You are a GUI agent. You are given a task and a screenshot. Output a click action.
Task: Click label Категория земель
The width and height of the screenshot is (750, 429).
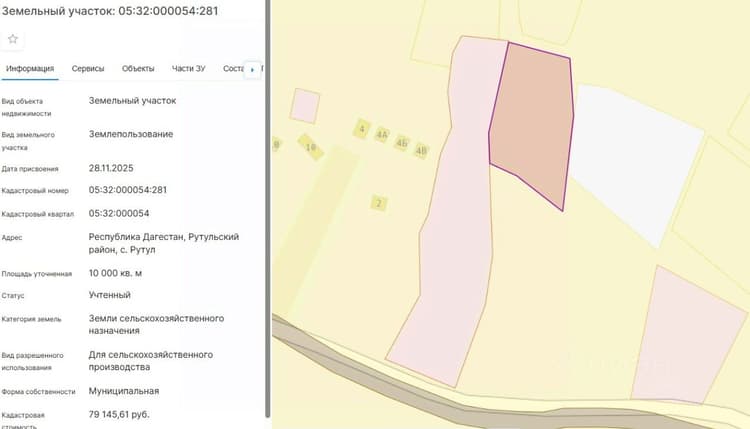click(x=32, y=319)
